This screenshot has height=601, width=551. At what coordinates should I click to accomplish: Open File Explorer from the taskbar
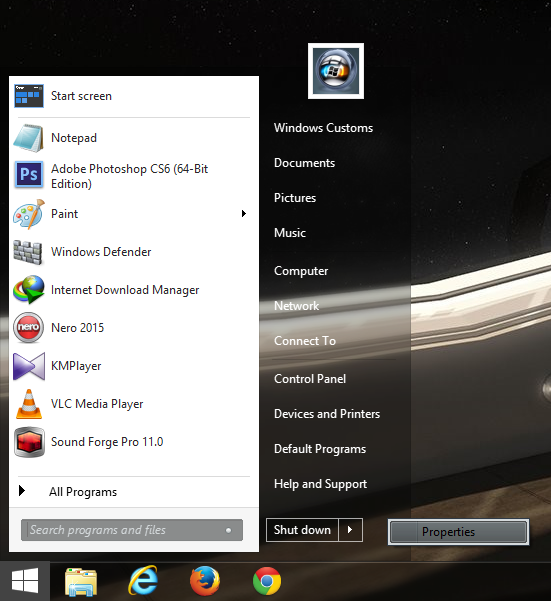click(x=81, y=582)
